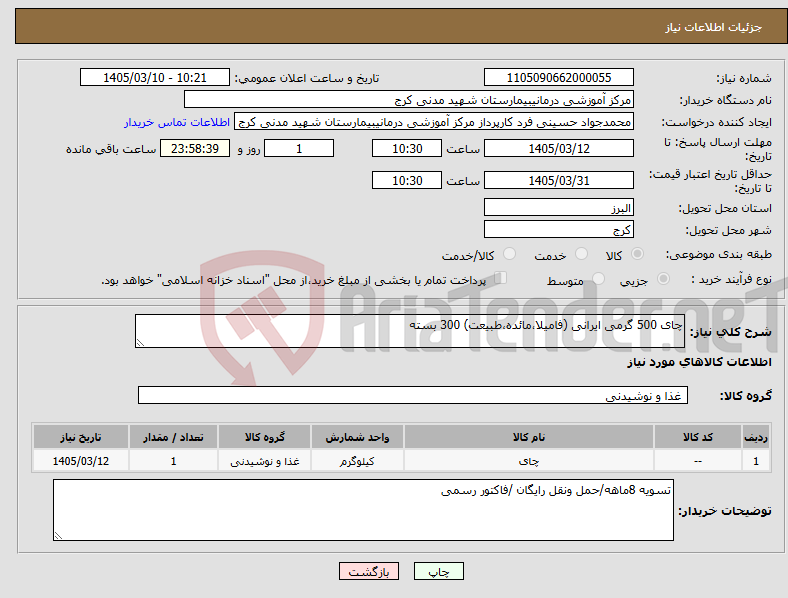Click the اطلاعات کالاهای مورد نیاز heading

tap(699, 362)
